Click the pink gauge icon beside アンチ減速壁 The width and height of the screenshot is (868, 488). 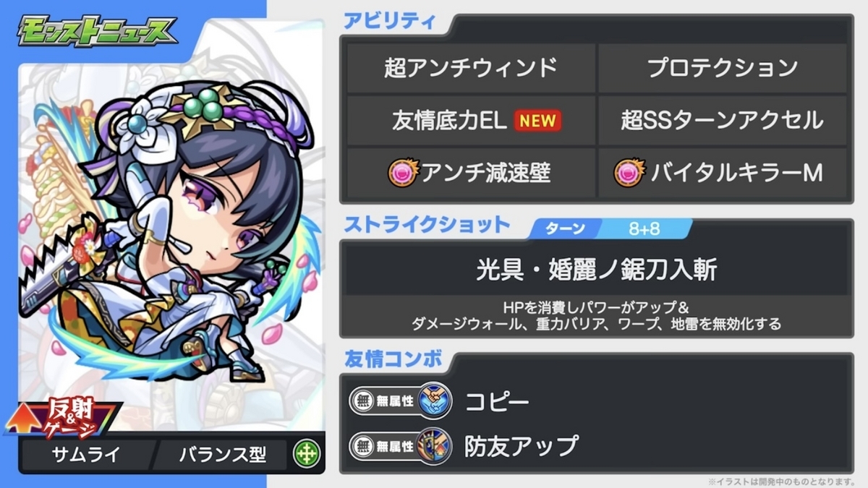pos(401,173)
